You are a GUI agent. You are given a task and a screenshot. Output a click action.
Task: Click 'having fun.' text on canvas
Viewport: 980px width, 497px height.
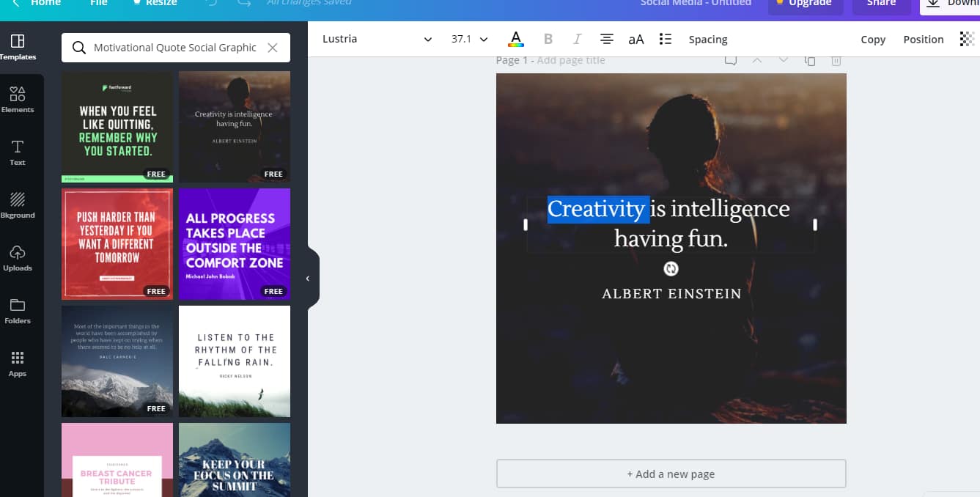pyautogui.click(x=671, y=239)
